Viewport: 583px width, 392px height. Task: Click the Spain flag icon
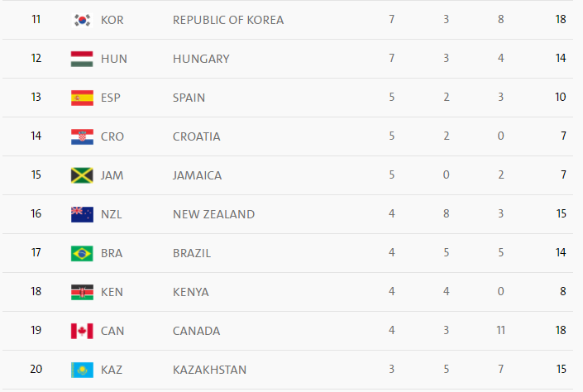(82, 98)
